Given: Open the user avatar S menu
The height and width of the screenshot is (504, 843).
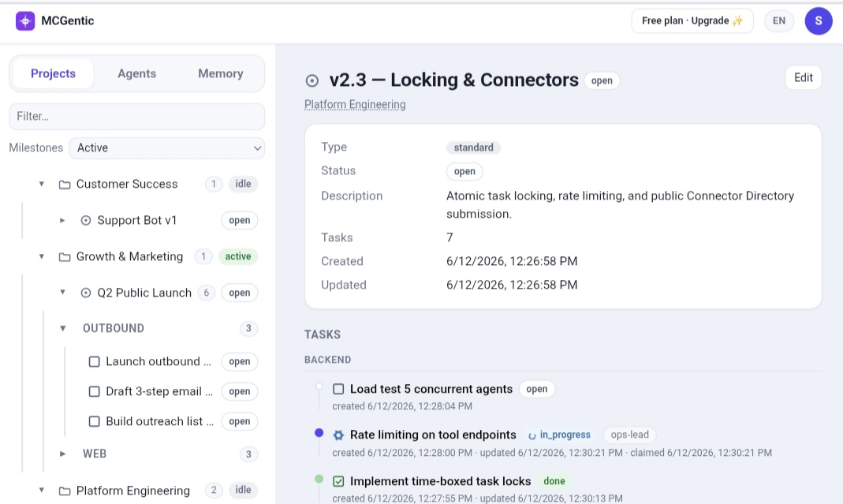Looking at the screenshot, I should click(x=819, y=21).
